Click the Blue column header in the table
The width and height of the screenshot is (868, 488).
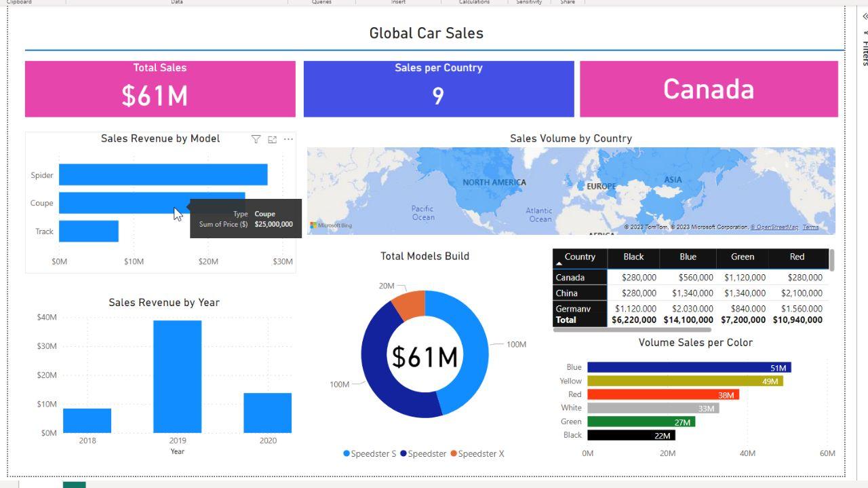click(x=688, y=257)
